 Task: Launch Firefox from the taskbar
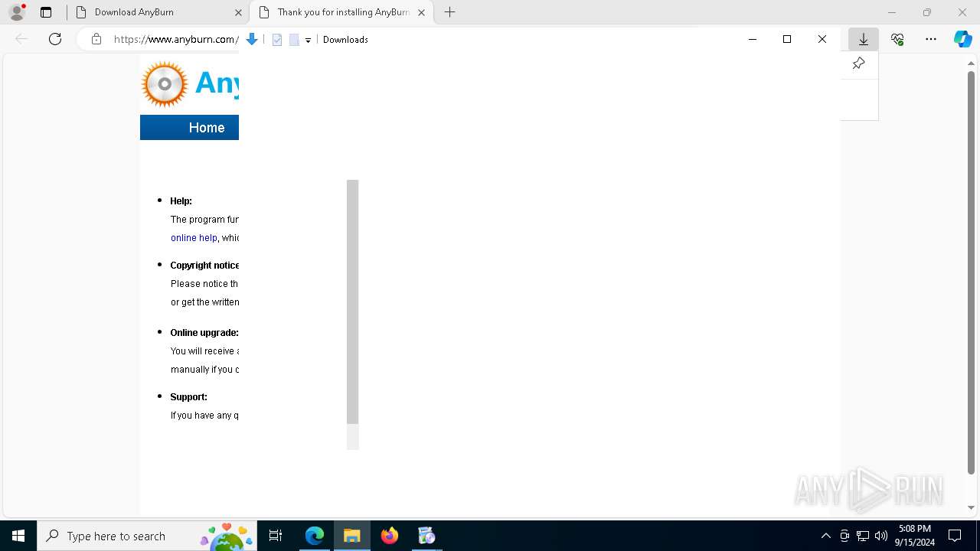[x=390, y=536]
